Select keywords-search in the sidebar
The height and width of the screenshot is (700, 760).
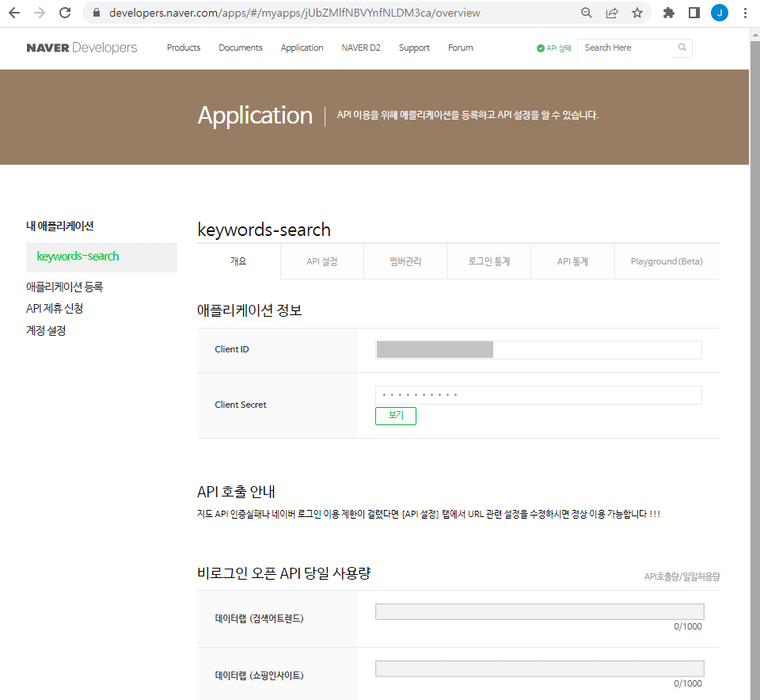(x=77, y=257)
